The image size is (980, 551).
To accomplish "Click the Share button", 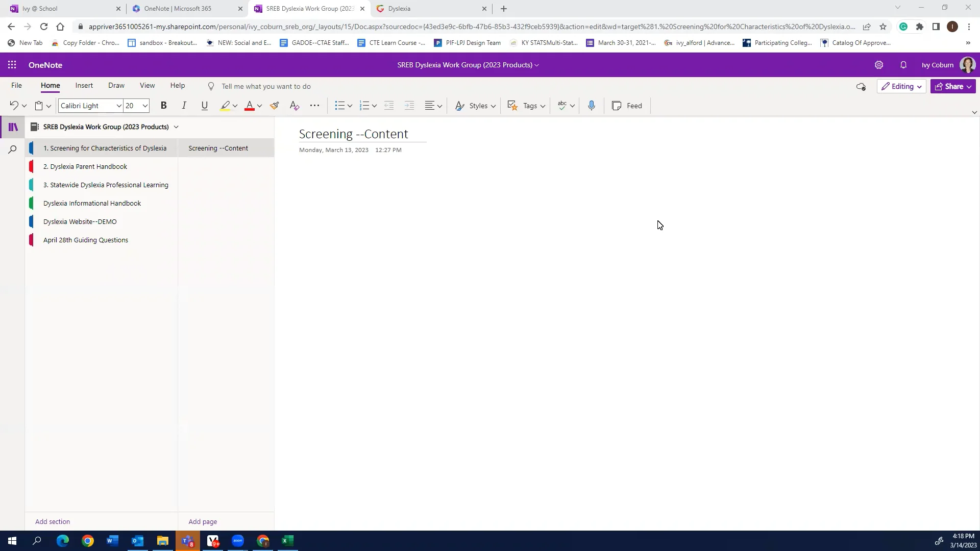I will pos(952,86).
